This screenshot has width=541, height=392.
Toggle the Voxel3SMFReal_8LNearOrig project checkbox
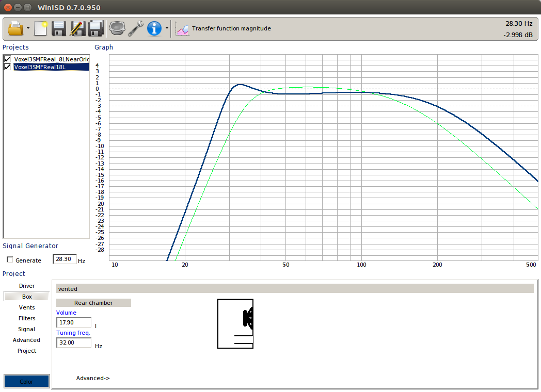coord(7,59)
